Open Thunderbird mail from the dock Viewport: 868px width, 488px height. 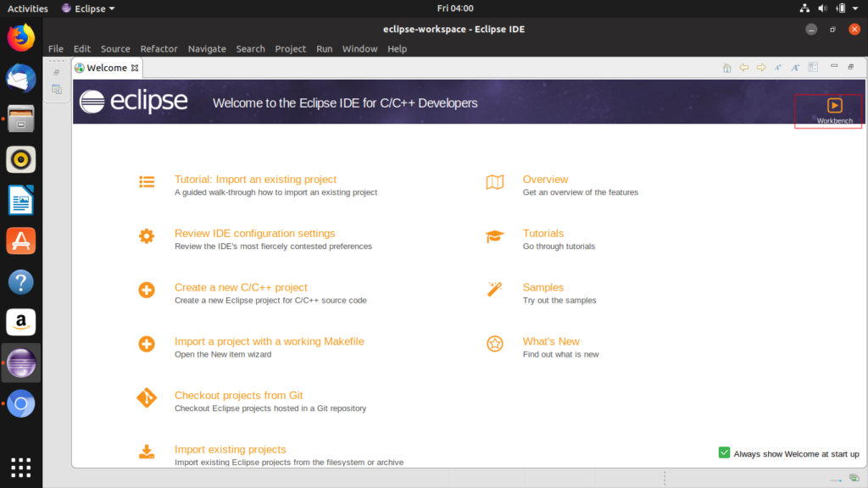coord(21,78)
